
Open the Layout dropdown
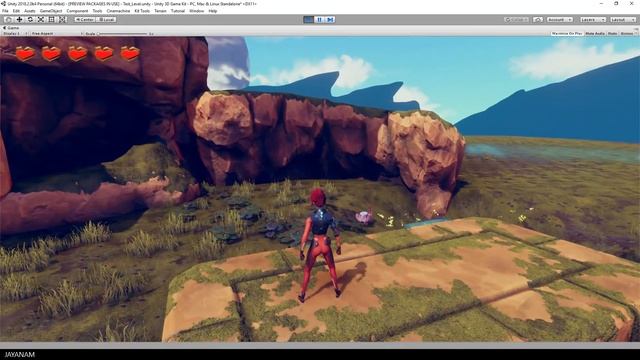623,20
